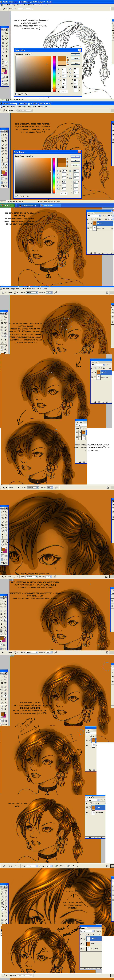Click Quick Mask mode icon in line-art window toolbox
The width and height of the screenshot is (114, 980).
(6, 77)
